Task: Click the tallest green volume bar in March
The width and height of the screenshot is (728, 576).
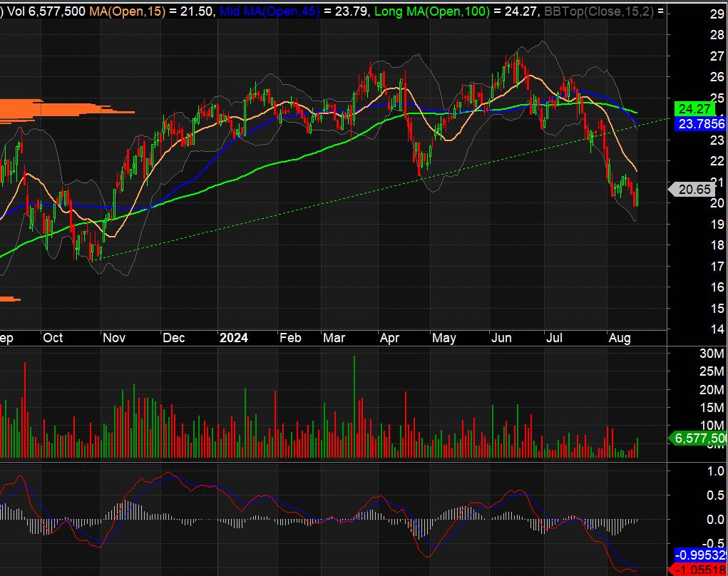Action: click(354, 406)
